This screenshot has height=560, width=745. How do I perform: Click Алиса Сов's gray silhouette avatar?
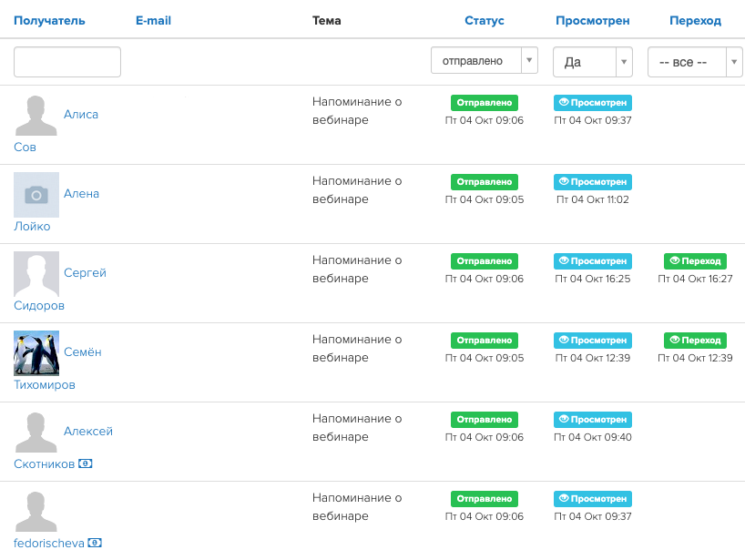[x=36, y=116]
